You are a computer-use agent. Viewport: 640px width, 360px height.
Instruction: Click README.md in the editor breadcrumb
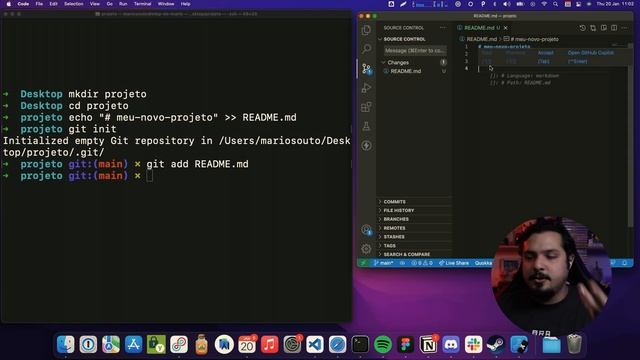(481, 39)
